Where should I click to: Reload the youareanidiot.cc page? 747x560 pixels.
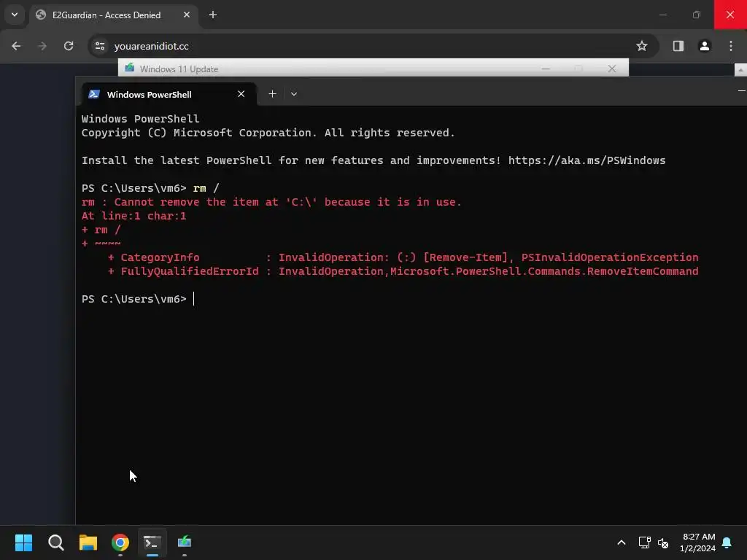pyautogui.click(x=69, y=46)
